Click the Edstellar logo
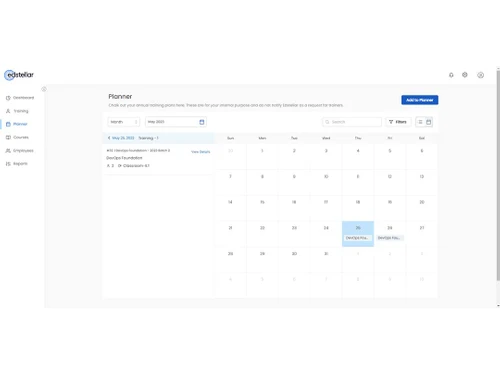 (19, 75)
